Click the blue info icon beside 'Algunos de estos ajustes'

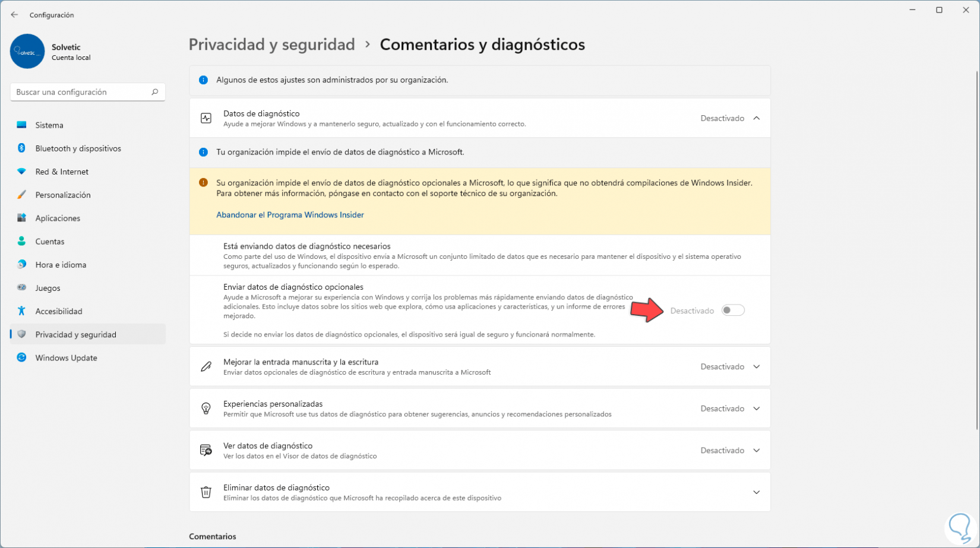(x=203, y=80)
